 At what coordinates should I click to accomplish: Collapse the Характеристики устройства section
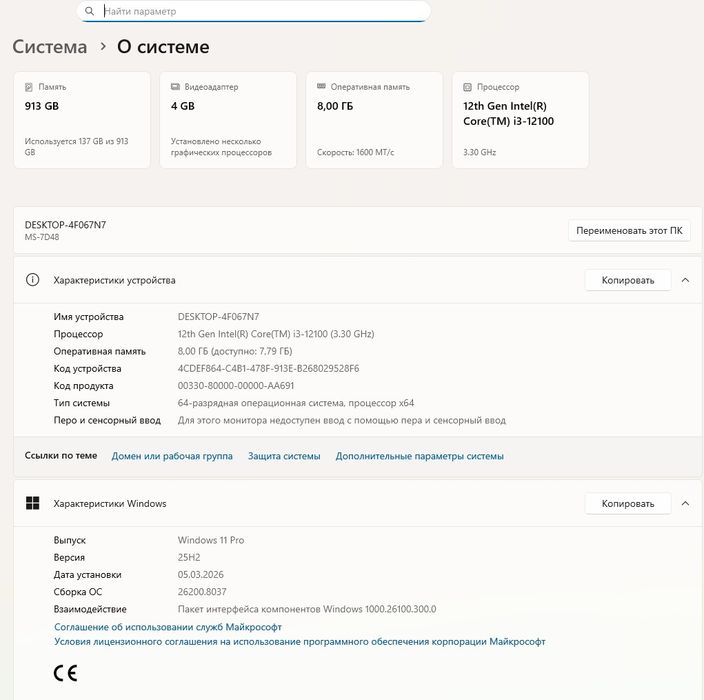tap(685, 280)
